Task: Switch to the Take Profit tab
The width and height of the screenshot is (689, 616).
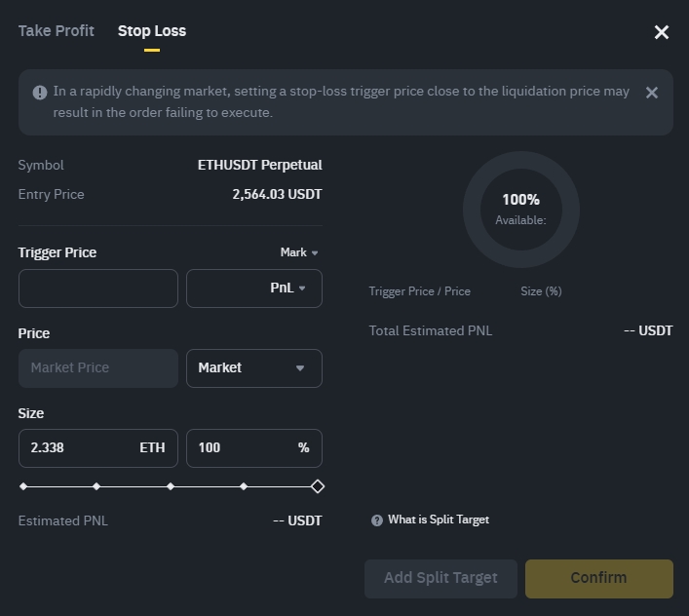Action: (56, 31)
